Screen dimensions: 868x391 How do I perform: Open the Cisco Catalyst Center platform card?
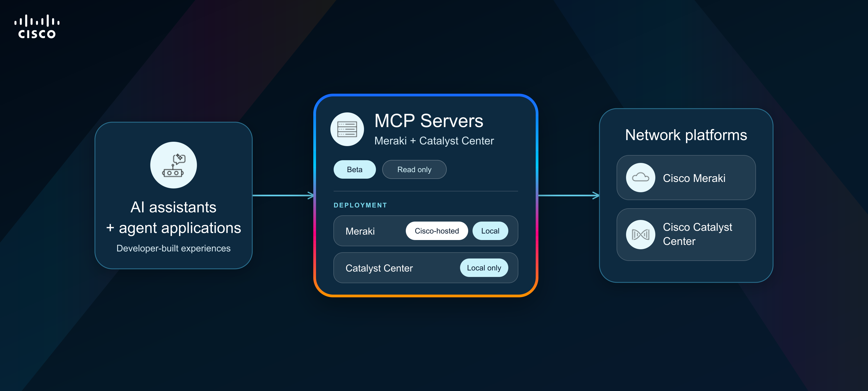coord(686,235)
